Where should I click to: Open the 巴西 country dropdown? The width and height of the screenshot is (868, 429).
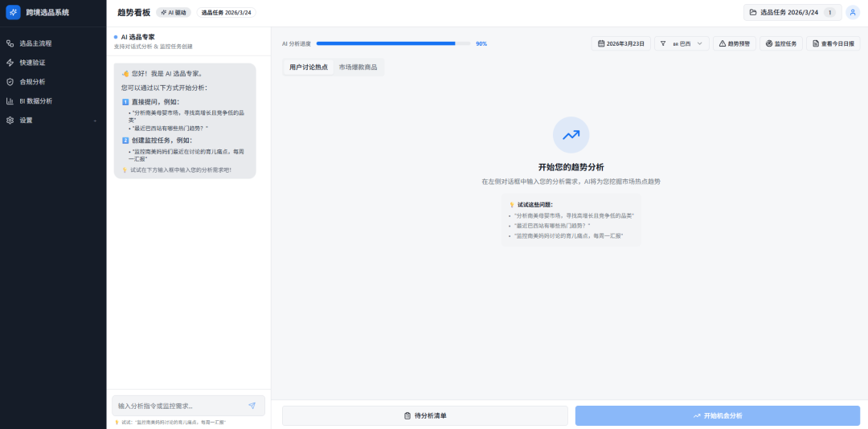[x=682, y=43]
